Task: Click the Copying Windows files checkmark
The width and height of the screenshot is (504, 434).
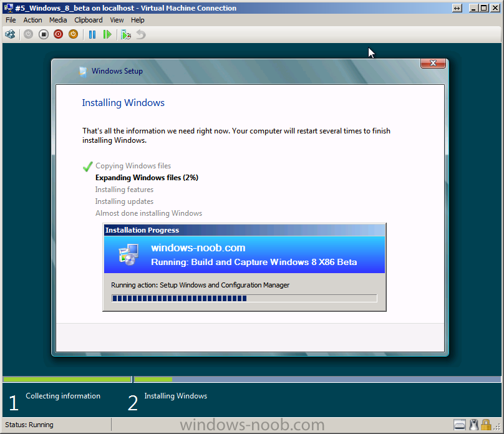Action: 87,166
